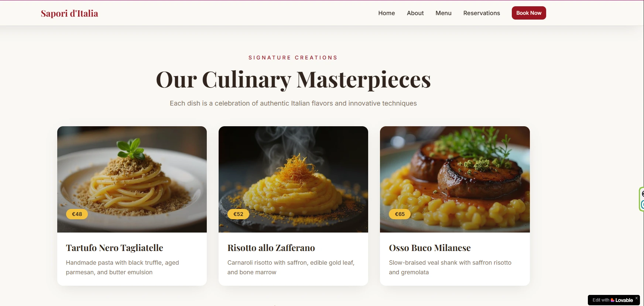Click the upper icon in side widget
644x306 pixels.
click(x=642, y=194)
